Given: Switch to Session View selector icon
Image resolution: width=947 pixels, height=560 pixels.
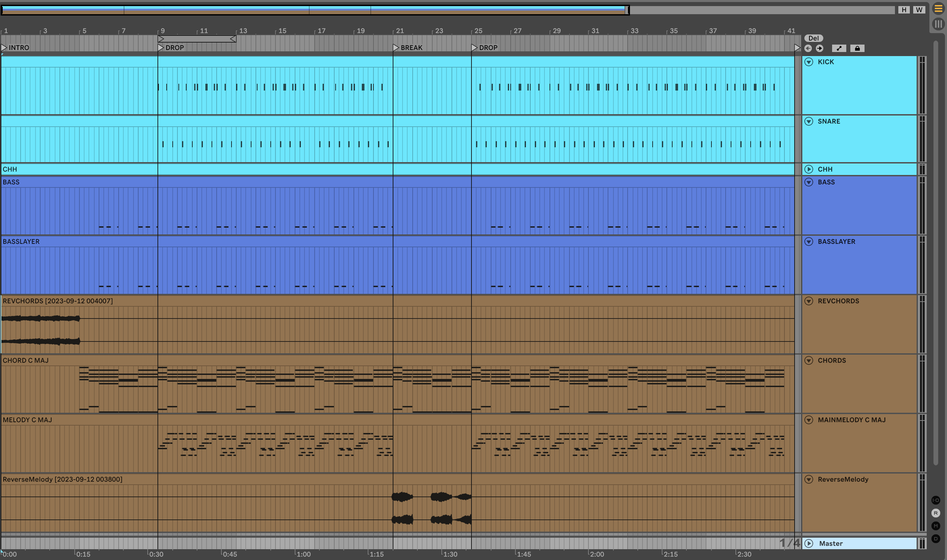Looking at the screenshot, I should (938, 24).
